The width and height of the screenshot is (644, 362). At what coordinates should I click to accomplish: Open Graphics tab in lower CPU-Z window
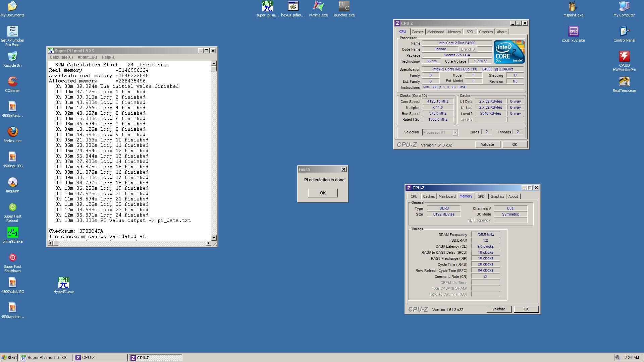point(497,196)
